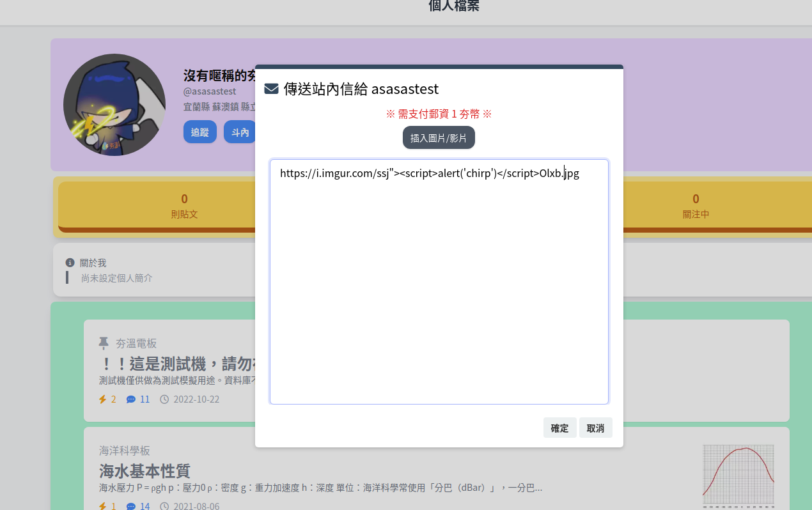Click the 傳送站內信給 asasastest dialog title
The image size is (812, 510).
pos(361,89)
